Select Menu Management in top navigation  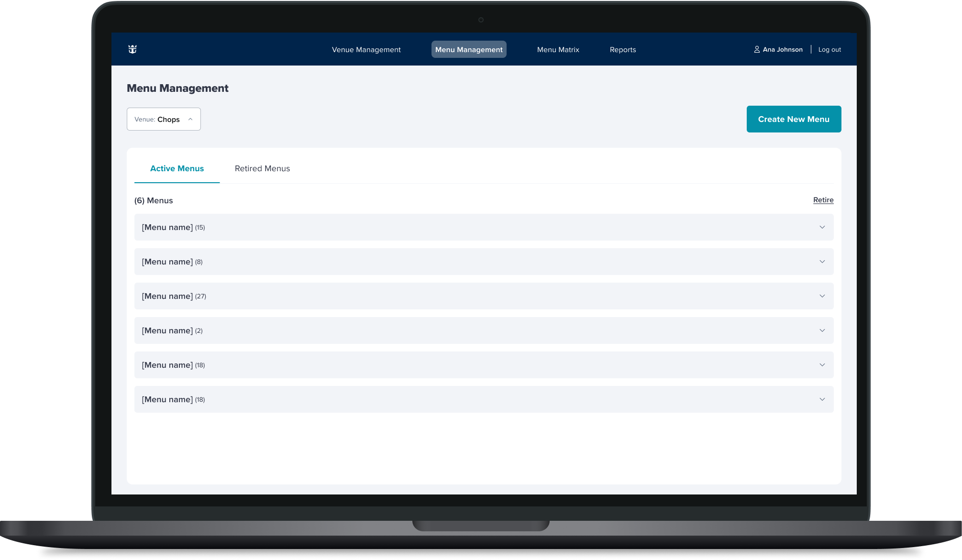[x=468, y=50]
